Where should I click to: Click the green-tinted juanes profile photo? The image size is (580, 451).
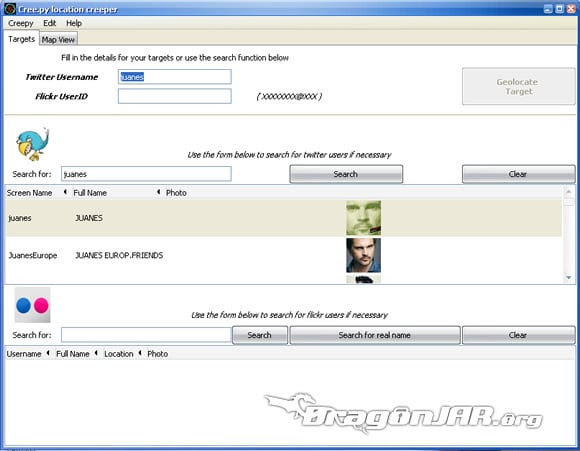[363, 218]
